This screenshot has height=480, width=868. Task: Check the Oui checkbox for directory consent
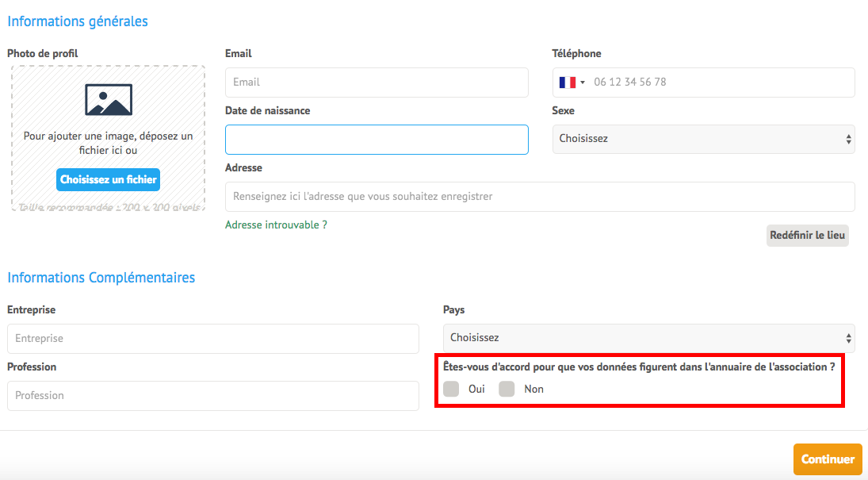pos(451,389)
